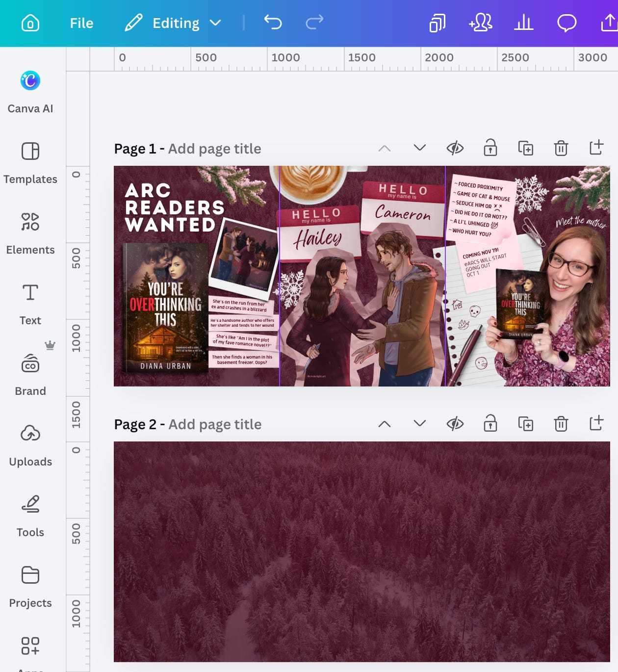Hide Page 2 with eye icon
The height and width of the screenshot is (672, 618).
coord(455,423)
